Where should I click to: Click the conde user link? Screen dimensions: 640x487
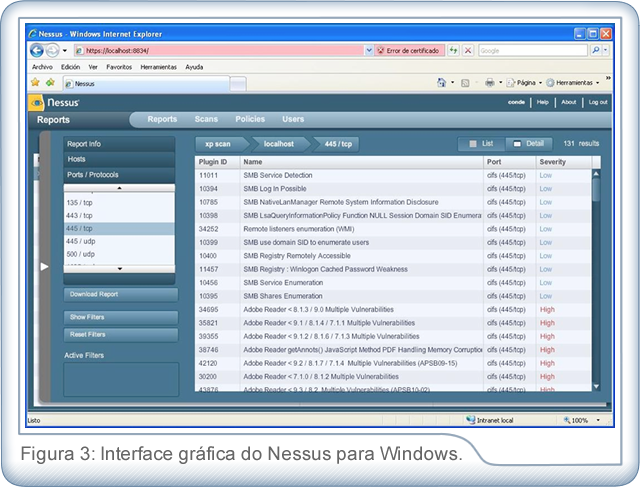pyautogui.click(x=516, y=102)
